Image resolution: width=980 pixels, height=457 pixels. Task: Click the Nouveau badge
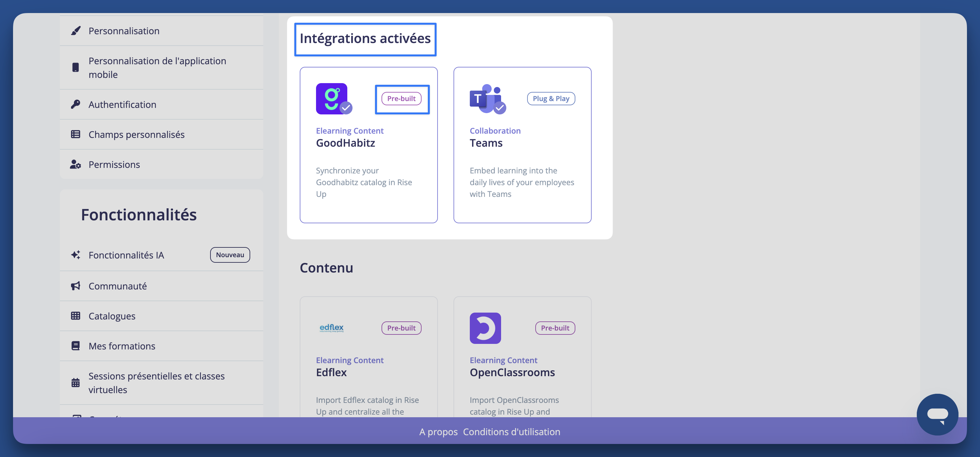click(230, 255)
